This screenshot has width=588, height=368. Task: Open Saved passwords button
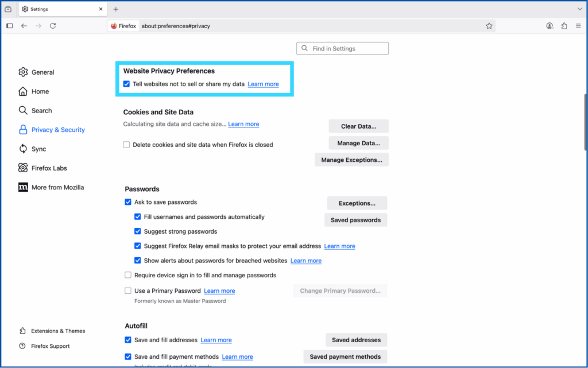(355, 220)
